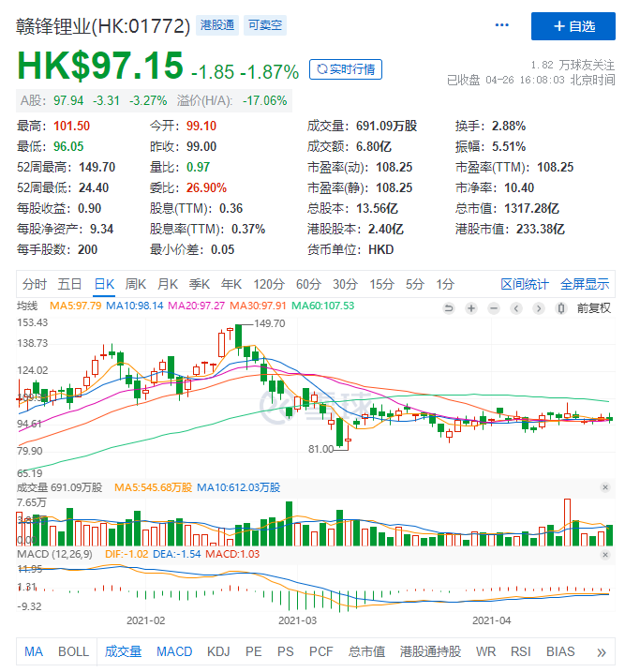Click the 可卖空 tag
The width and height of the screenshot is (625, 672).
pos(265,25)
